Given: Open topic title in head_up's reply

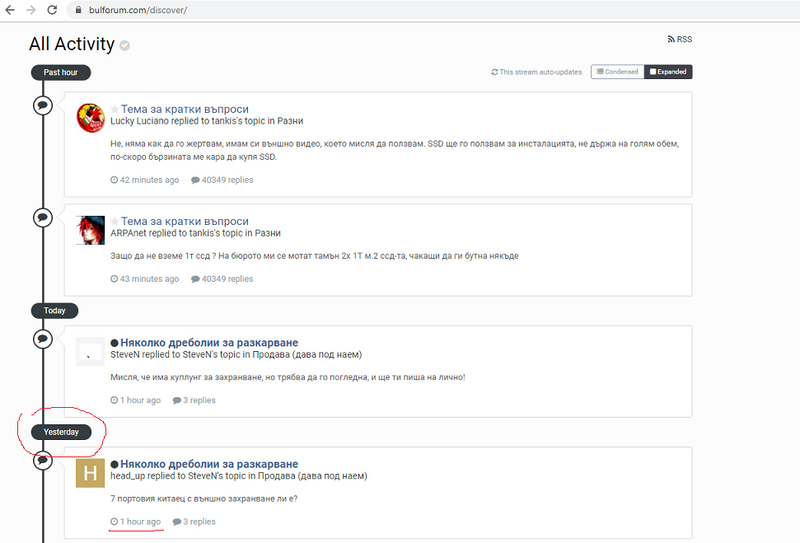Looking at the screenshot, I should coord(209,464).
